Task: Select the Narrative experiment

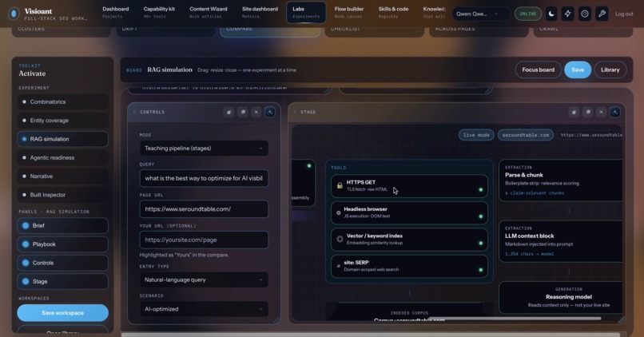Action: pos(62,176)
